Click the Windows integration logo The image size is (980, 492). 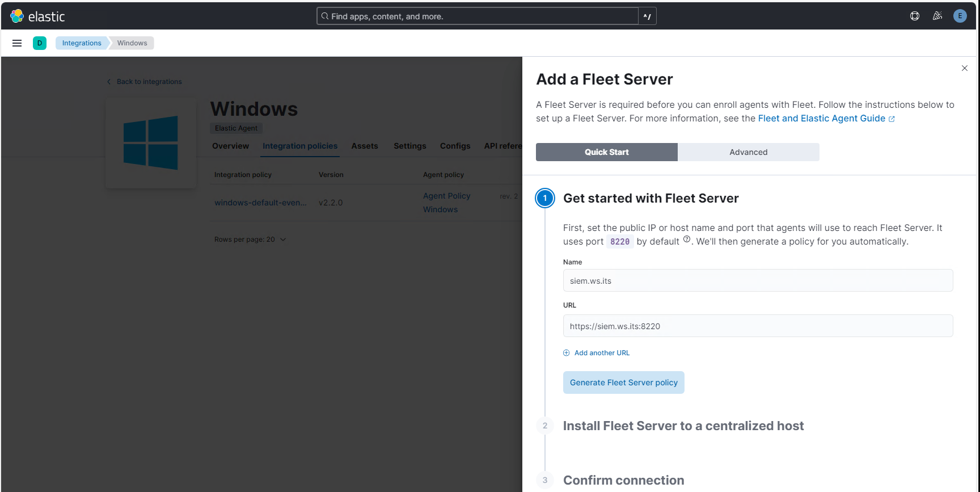click(x=151, y=143)
